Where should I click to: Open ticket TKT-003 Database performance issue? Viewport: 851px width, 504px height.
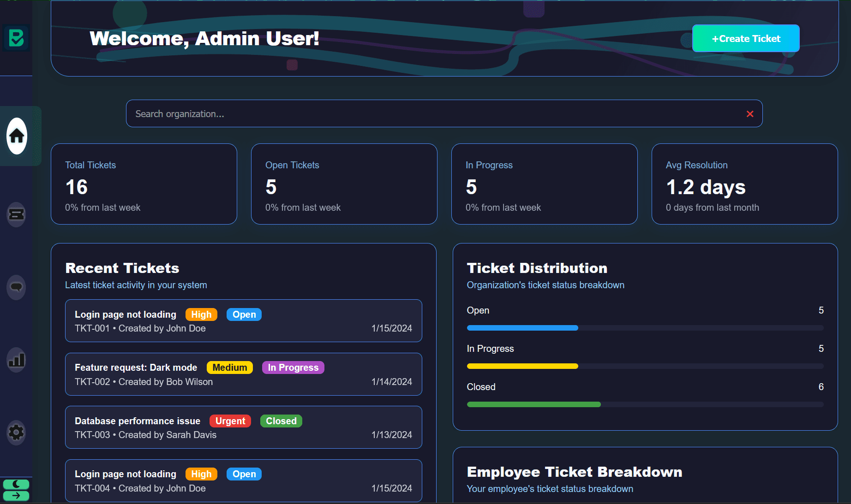(x=244, y=427)
